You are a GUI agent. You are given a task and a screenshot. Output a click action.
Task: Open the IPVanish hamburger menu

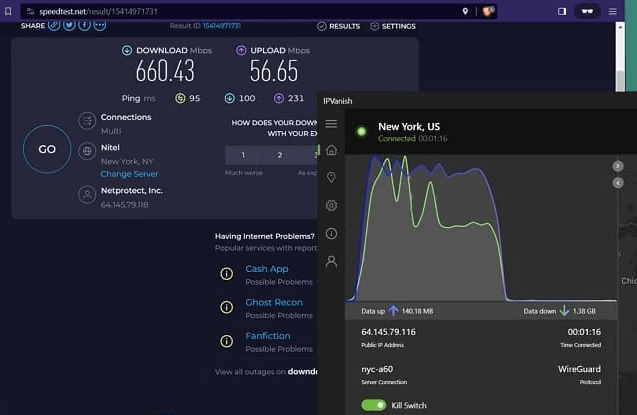[x=331, y=123]
